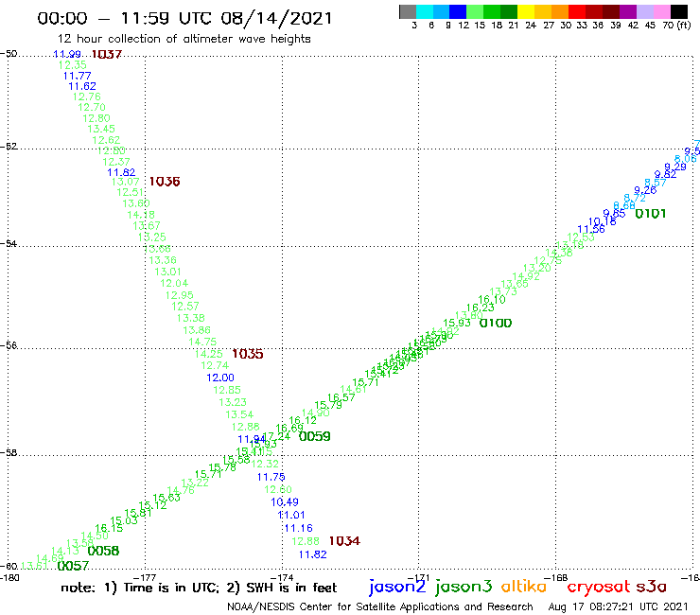The image size is (700, 615).
Task: Click the wave height value "14.25"
Action: [x=208, y=353]
